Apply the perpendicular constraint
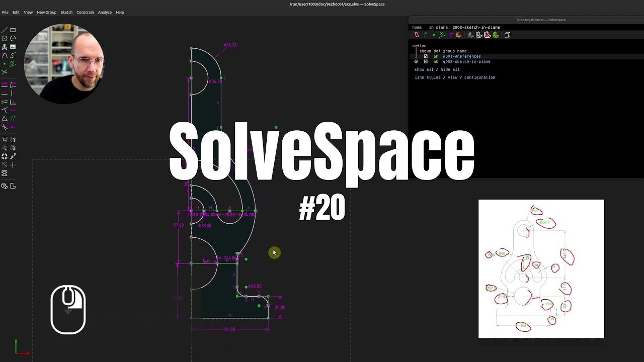 click(x=13, y=101)
